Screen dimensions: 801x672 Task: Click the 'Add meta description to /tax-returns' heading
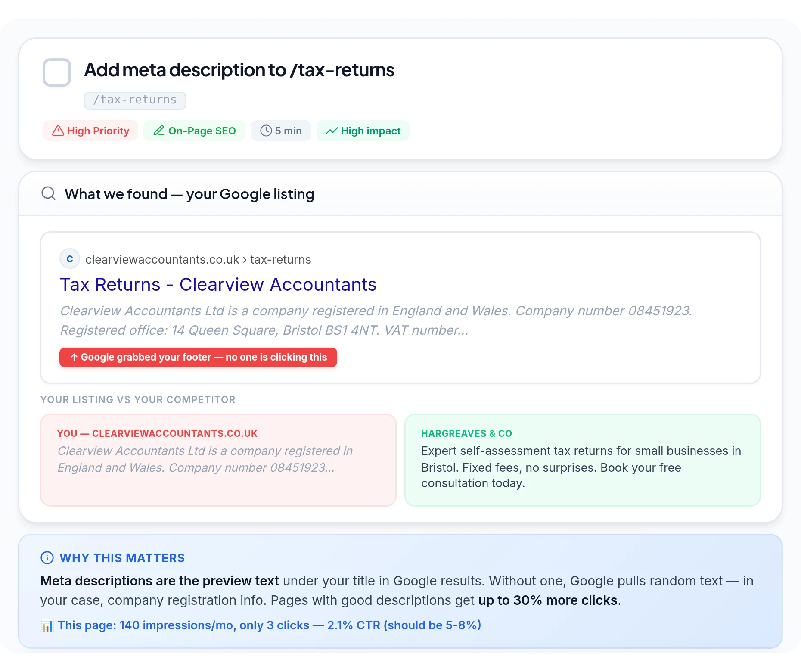tap(239, 70)
